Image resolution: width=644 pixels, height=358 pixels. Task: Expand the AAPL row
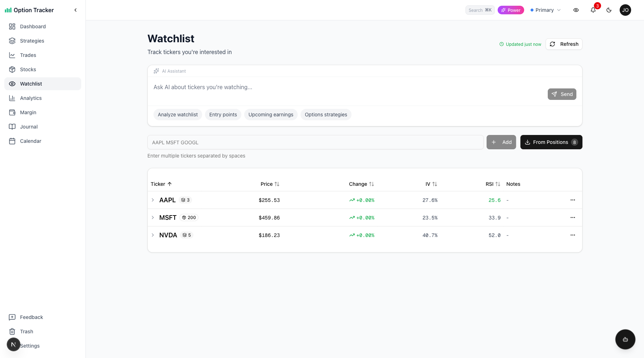click(153, 200)
